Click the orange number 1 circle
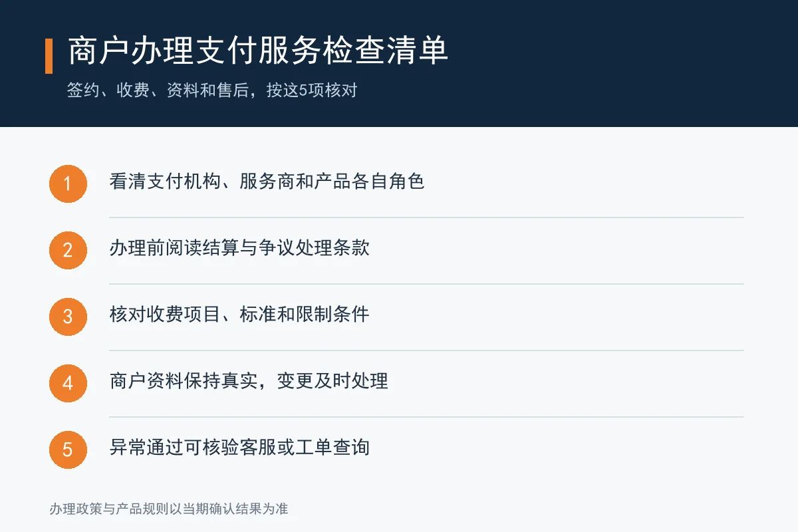 (68, 184)
